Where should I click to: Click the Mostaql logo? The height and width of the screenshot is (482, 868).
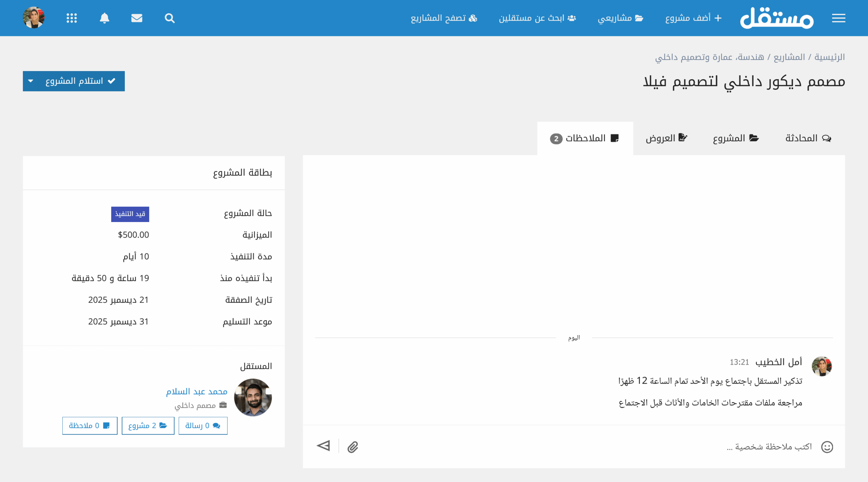(x=776, y=18)
